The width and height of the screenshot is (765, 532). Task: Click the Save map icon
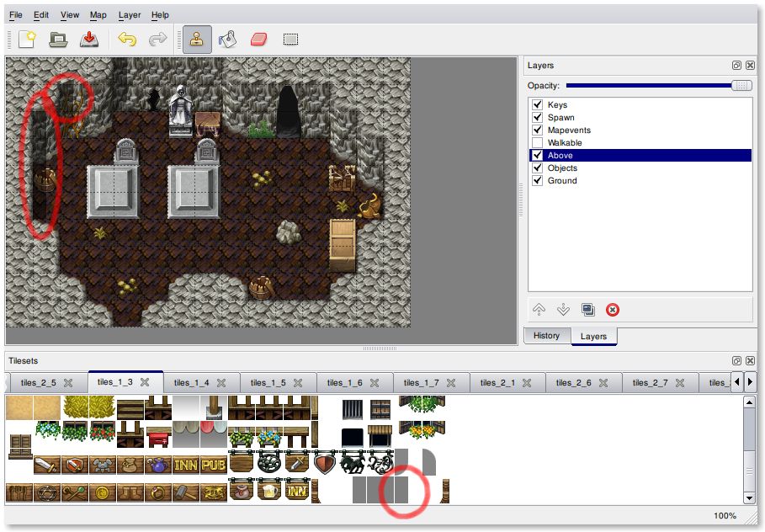coord(88,39)
